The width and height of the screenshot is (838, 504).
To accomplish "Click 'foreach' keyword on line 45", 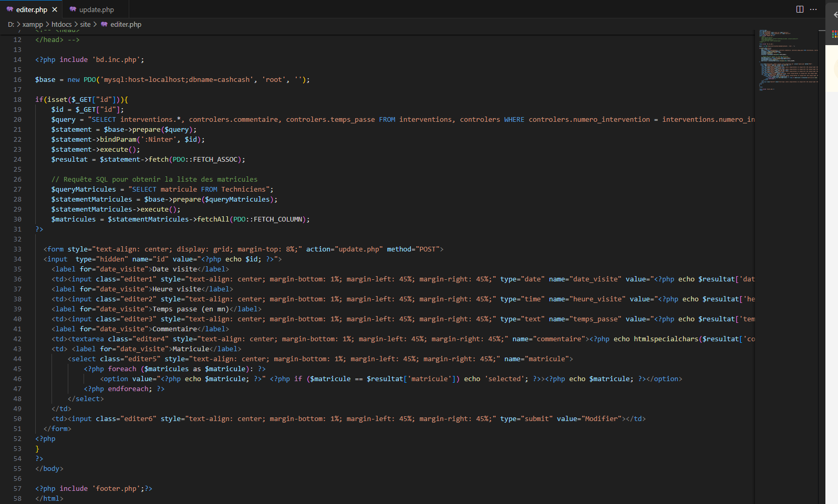I will (x=122, y=369).
